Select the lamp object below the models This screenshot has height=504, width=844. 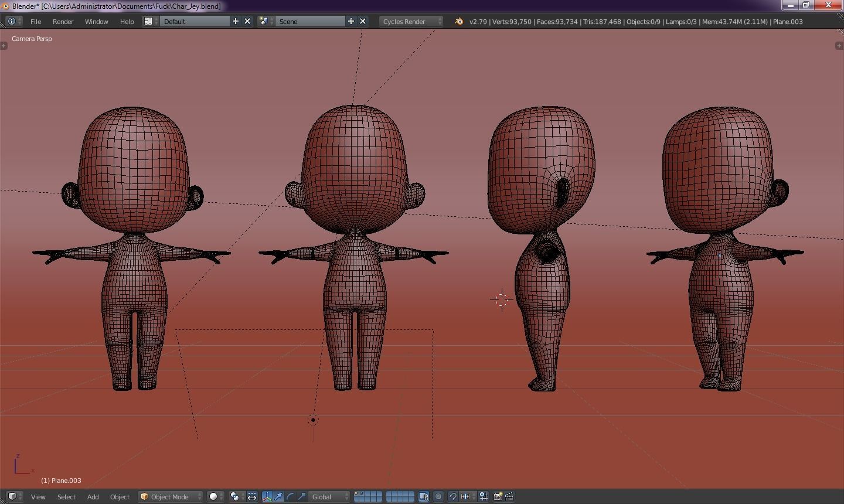click(313, 420)
